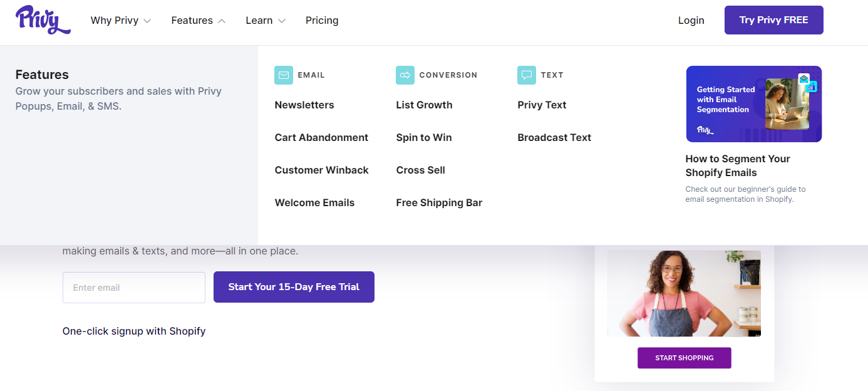Go to Welcome Emails feature

point(314,202)
